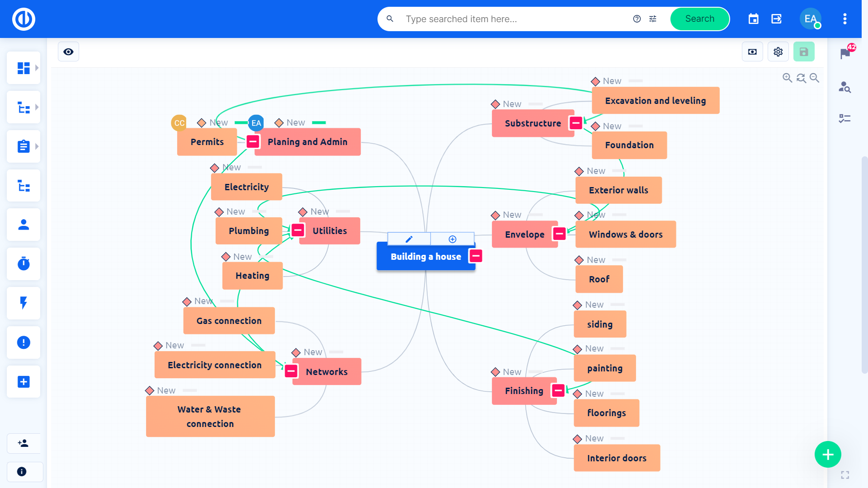Click inside the search input field

coord(497,19)
